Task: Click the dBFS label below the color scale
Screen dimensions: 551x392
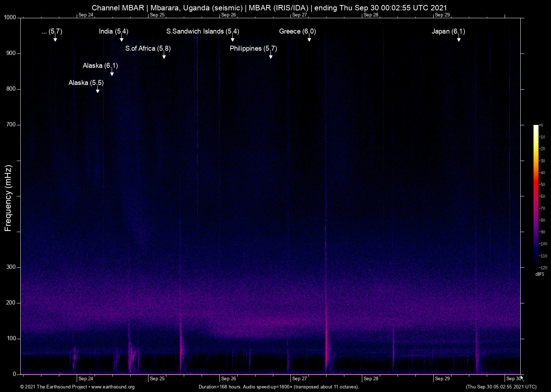Action: (540, 274)
